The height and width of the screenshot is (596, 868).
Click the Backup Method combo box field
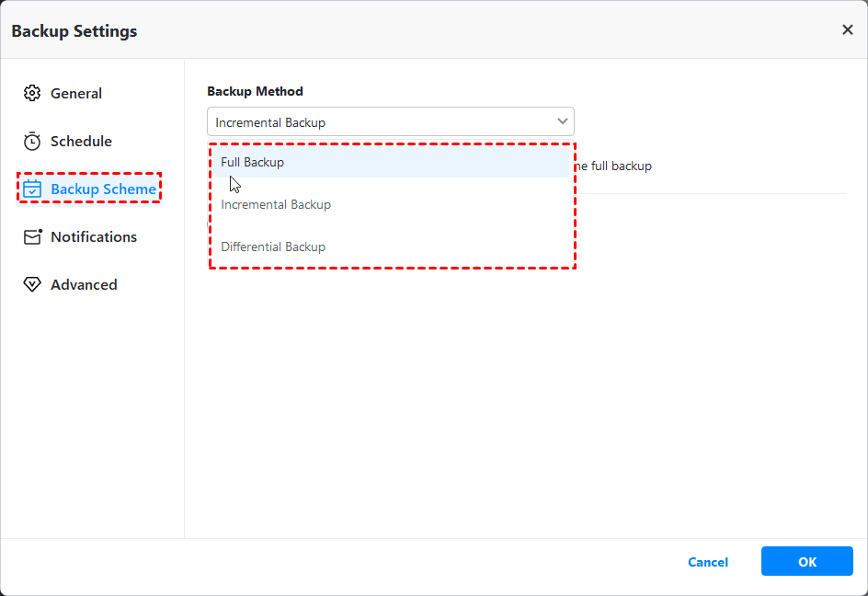tap(377, 122)
